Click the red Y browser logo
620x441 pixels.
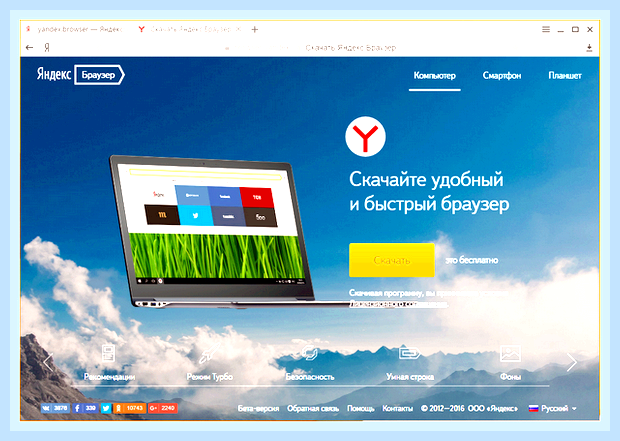point(365,136)
